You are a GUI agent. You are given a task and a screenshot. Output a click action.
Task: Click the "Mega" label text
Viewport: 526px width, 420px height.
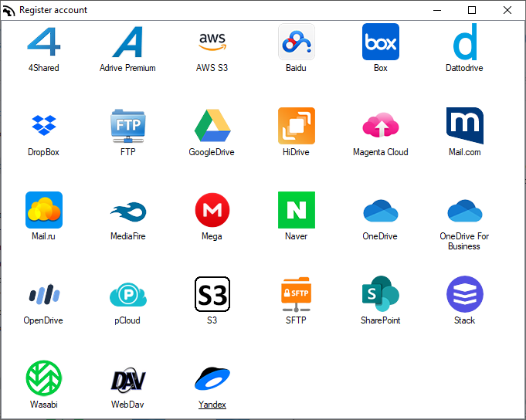click(x=212, y=236)
